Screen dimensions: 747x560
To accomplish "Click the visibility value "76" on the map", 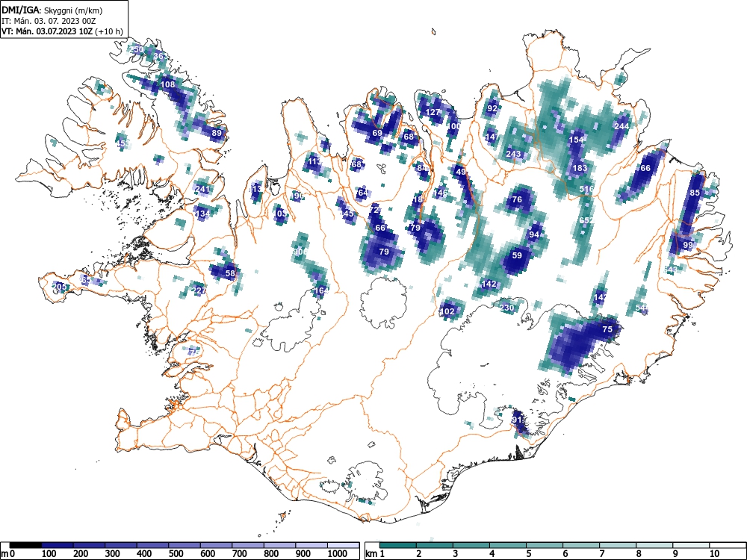I will pyautogui.click(x=517, y=199).
